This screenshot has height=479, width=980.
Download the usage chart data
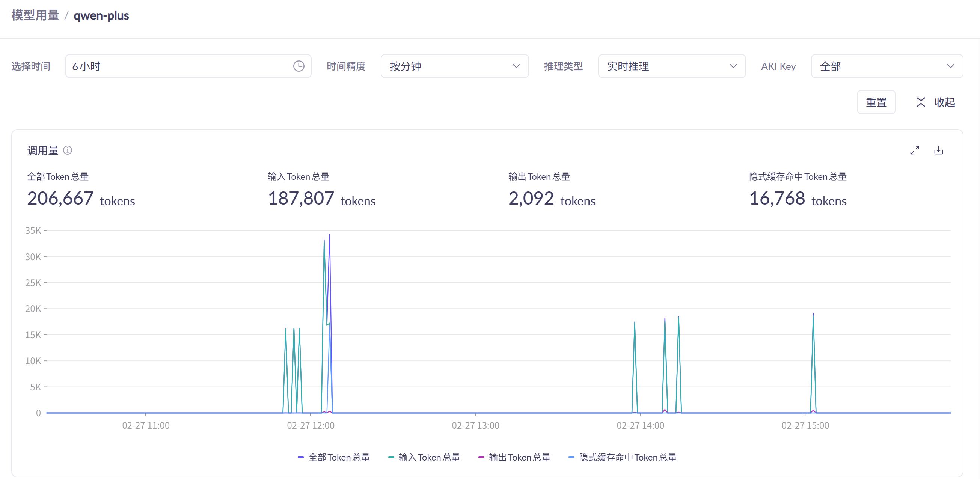coord(939,150)
